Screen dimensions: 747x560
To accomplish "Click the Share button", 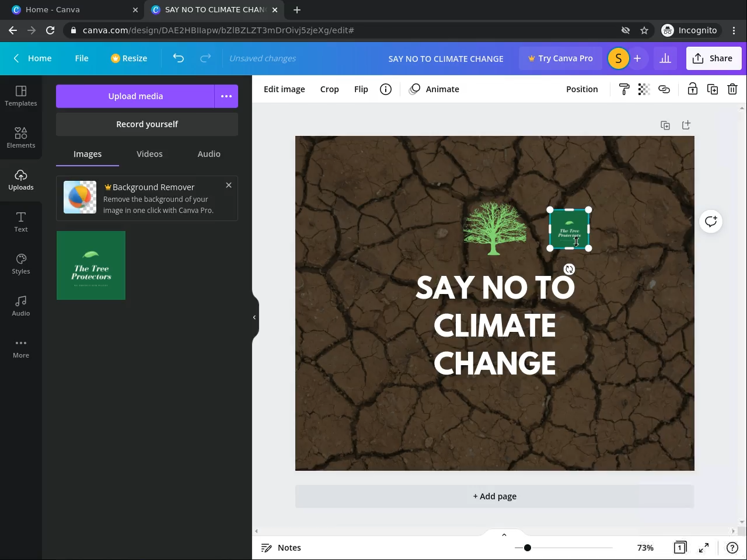I will (x=713, y=58).
